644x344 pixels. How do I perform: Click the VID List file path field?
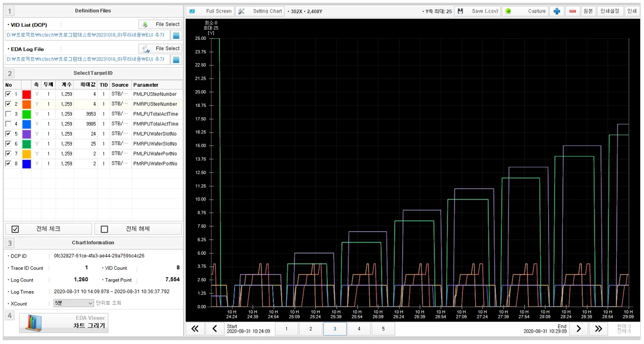[88, 35]
